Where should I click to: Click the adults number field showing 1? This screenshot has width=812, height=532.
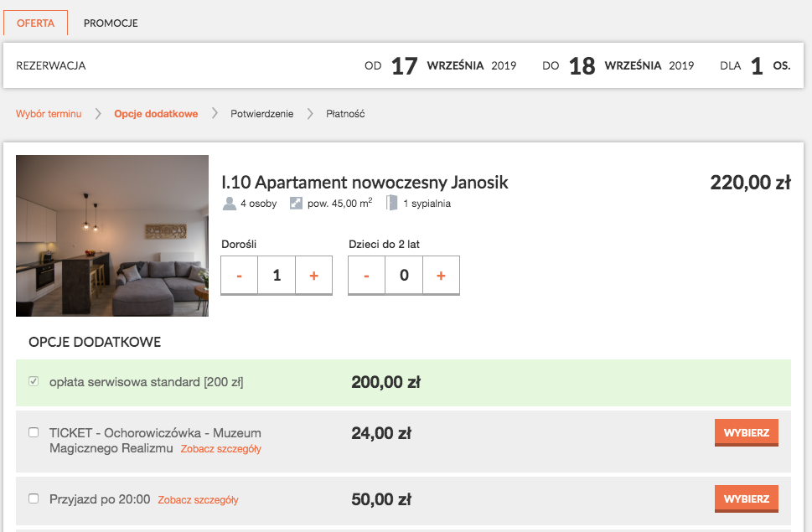277,275
